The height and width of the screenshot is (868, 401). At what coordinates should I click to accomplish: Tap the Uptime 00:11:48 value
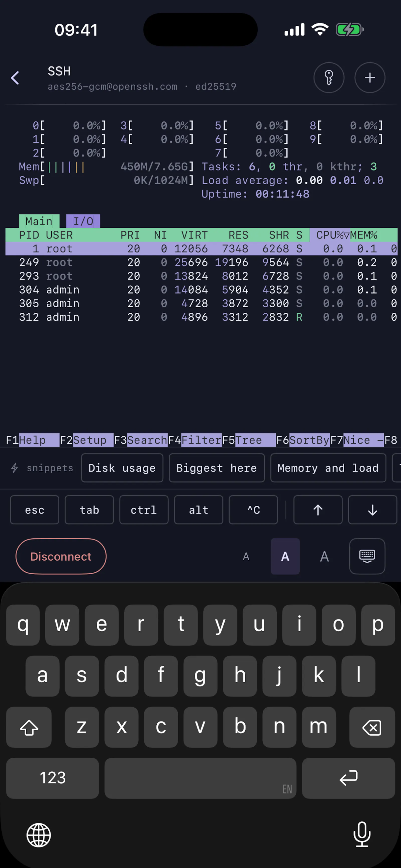tap(282, 194)
